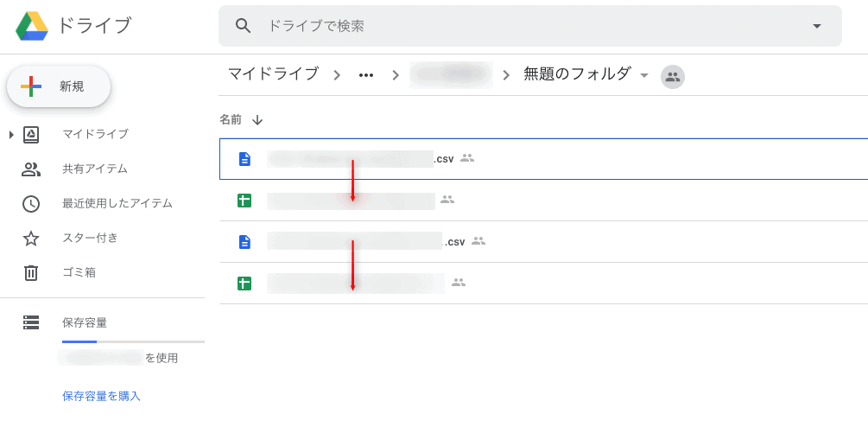Screen dimensions: 868x427
Task: Click the storage usage progress bar
Action: [x=133, y=342]
